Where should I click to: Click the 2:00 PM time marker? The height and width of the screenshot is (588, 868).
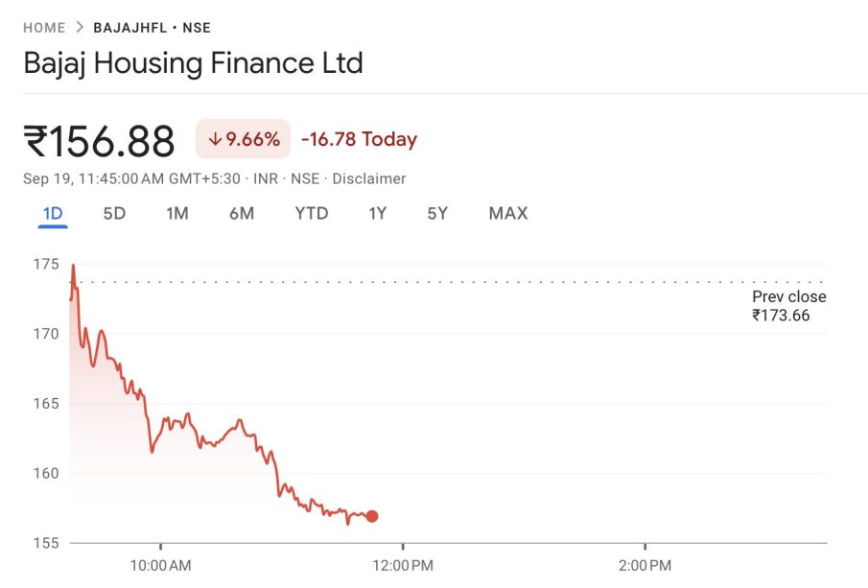pos(645,564)
